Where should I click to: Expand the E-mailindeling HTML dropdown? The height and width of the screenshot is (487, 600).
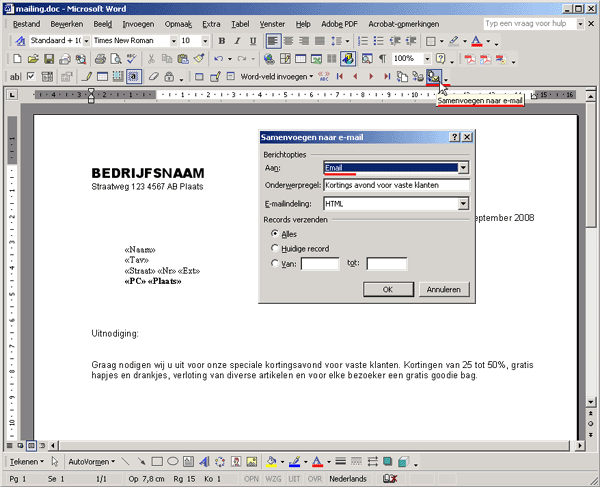tap(463, 204)
